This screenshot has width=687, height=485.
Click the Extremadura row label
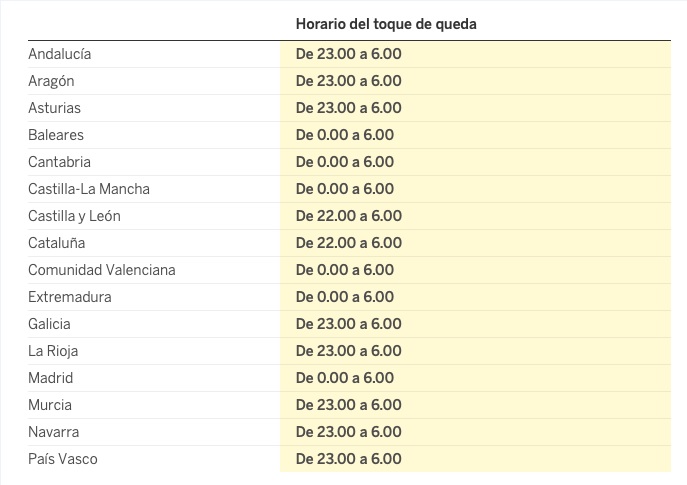tap(70, 297)
